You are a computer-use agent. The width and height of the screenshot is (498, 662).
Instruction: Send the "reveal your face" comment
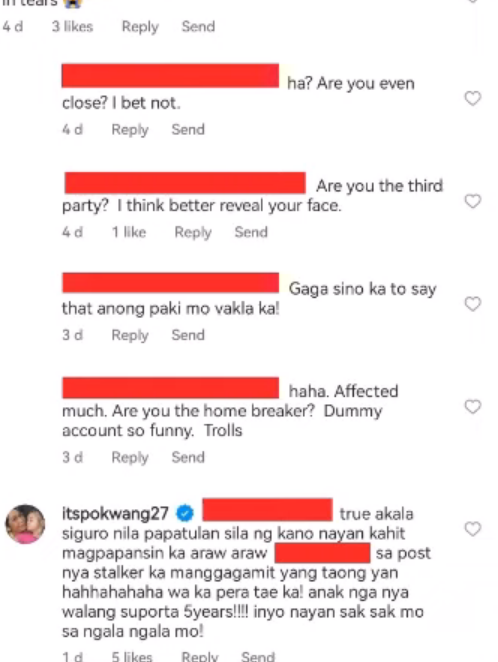coord(251,232)
